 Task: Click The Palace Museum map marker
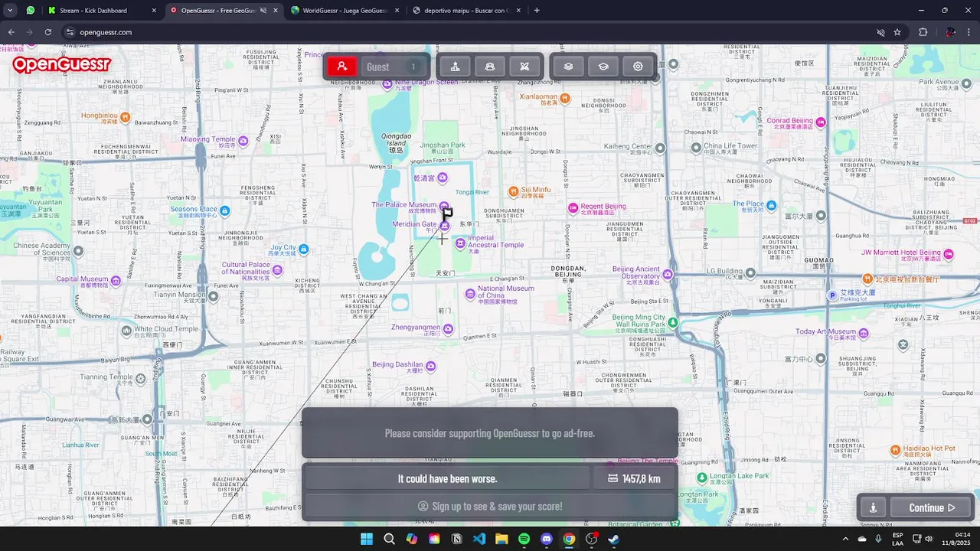click(445, 205)
